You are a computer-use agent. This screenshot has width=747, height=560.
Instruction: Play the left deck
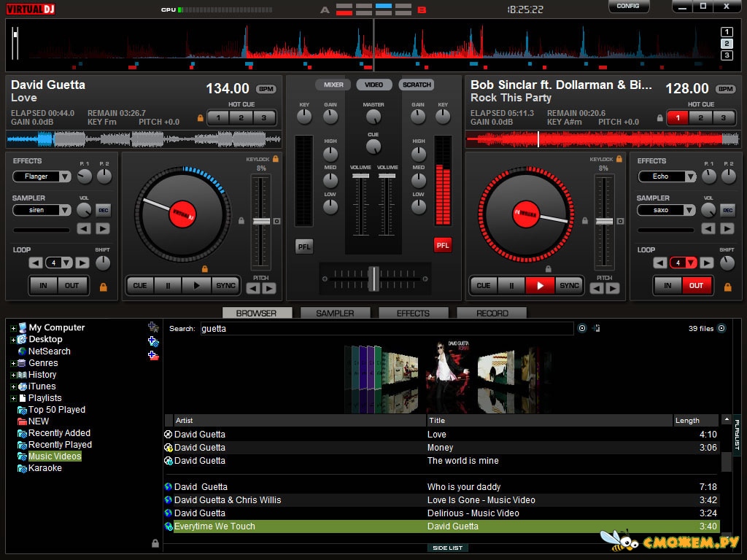click(196, 286)
